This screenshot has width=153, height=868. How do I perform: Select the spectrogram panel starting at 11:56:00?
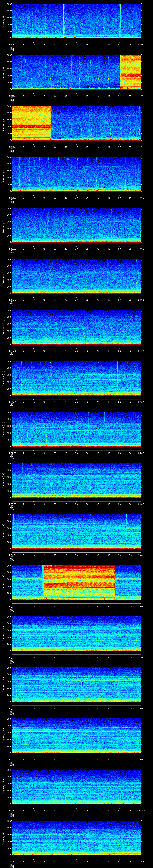[x=76, y=633]
